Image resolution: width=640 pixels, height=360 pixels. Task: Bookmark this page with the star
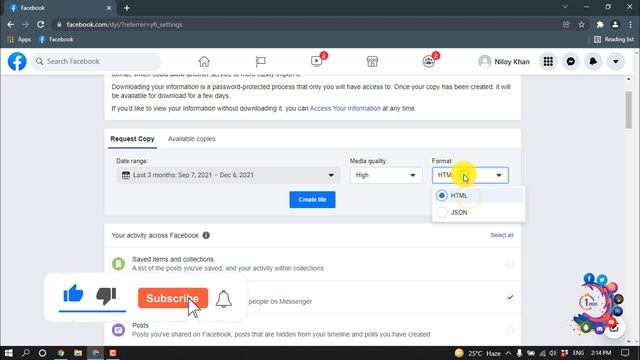[582, 24]
